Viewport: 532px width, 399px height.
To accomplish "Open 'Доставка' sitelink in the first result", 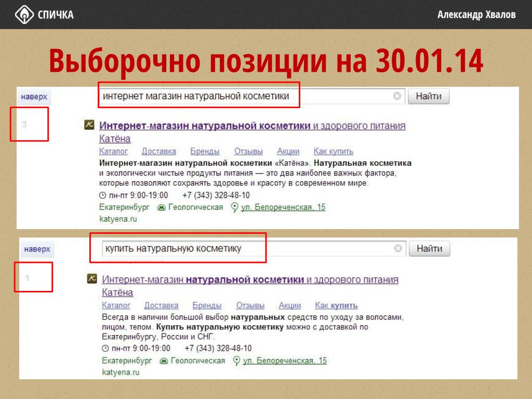I will (159, 151).
